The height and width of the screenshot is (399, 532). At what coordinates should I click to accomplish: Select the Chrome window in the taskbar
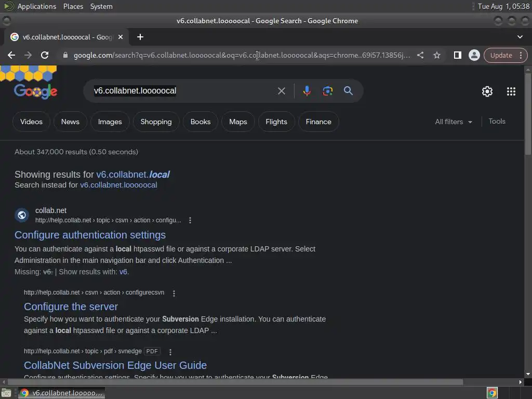point(61,393)
